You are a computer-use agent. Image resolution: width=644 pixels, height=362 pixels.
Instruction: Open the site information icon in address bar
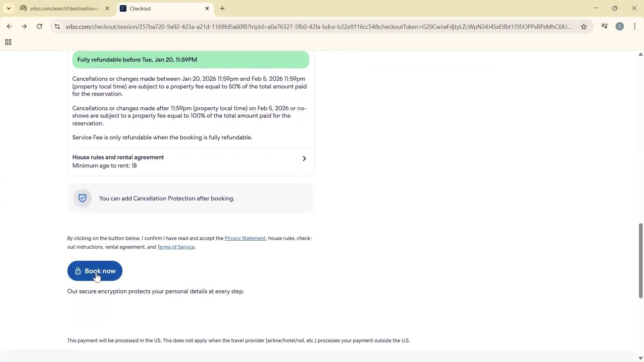click(57, 26)
